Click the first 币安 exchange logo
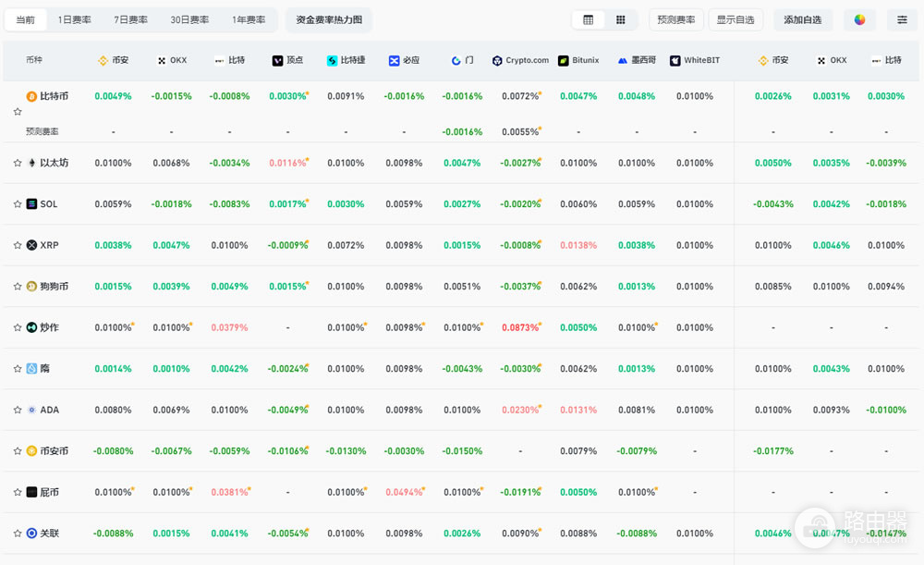 [103, 60]
